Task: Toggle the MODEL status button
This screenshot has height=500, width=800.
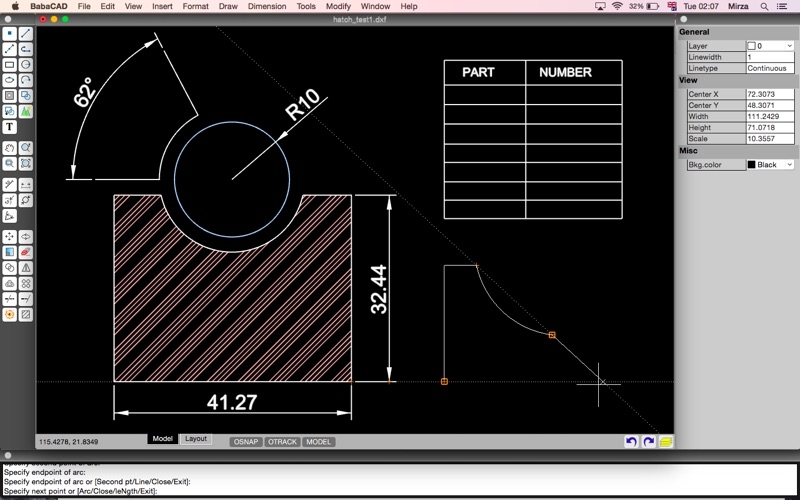Action: pyautogui.click(x=319, y=441)
